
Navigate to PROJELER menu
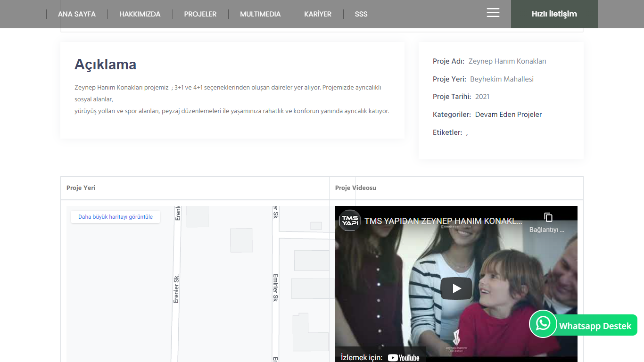(200, 14)
